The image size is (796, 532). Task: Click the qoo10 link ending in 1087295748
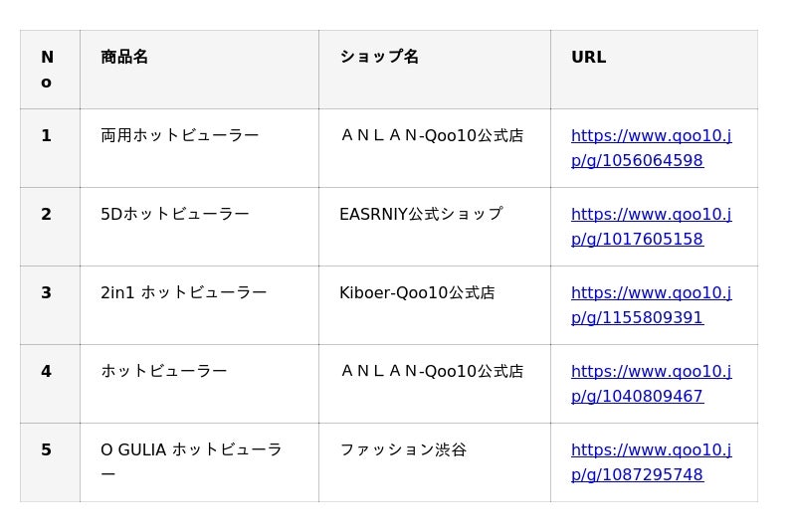pyautogui.click(x=651, y=462)
